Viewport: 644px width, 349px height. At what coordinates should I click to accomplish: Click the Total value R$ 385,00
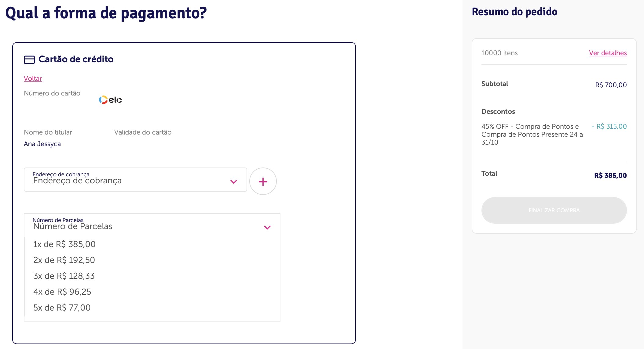click(610, 175)
